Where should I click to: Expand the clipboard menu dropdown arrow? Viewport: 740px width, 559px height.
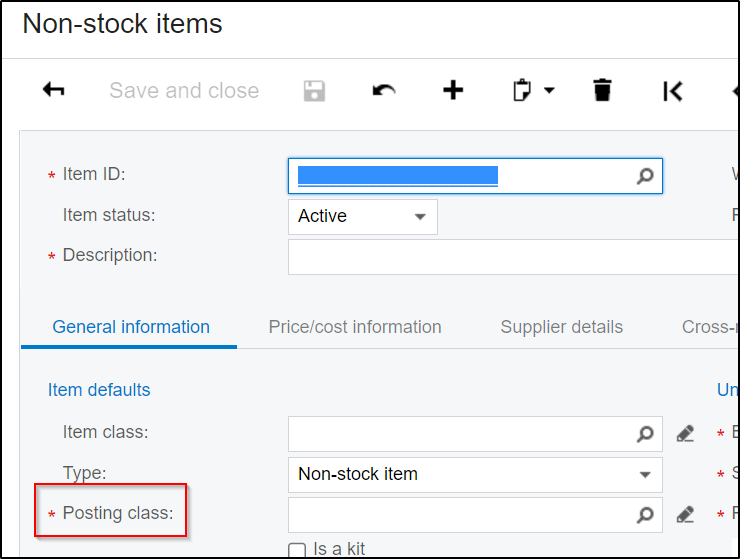549,90
